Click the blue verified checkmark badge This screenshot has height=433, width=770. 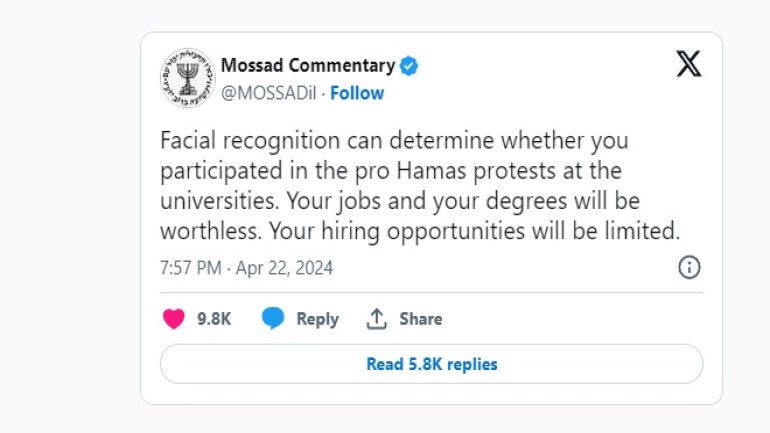coord(409,66)
